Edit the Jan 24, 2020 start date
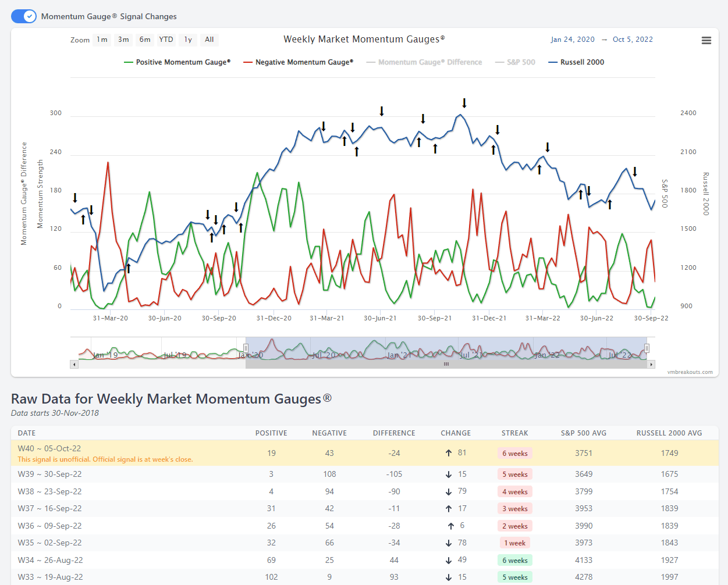 coord(573,40)
